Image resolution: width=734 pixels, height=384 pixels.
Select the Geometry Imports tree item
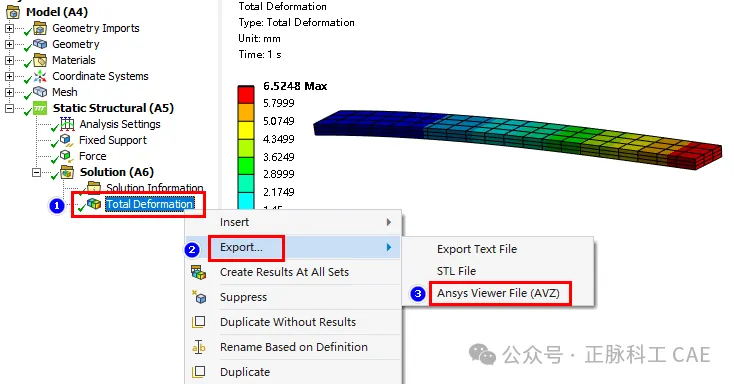point(96,28)
